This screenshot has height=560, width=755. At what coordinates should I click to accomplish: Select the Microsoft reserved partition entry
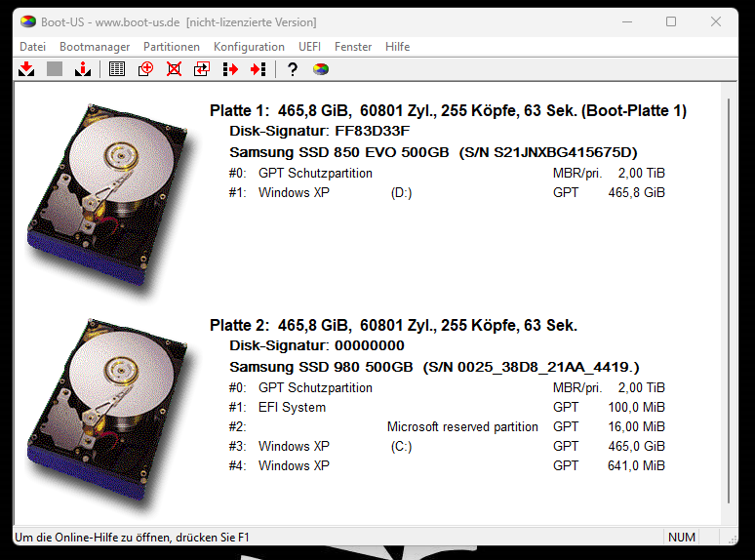tap(447, 427)
